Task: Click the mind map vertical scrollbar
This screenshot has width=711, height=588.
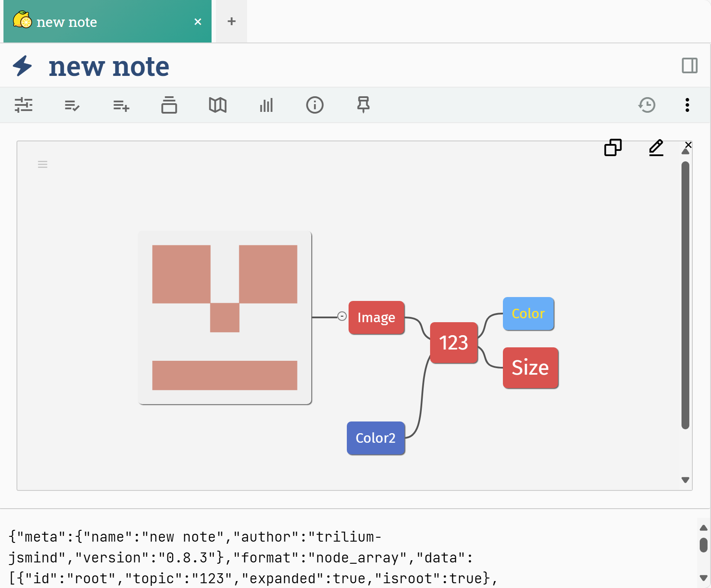Action: click(x=685, y=295)
